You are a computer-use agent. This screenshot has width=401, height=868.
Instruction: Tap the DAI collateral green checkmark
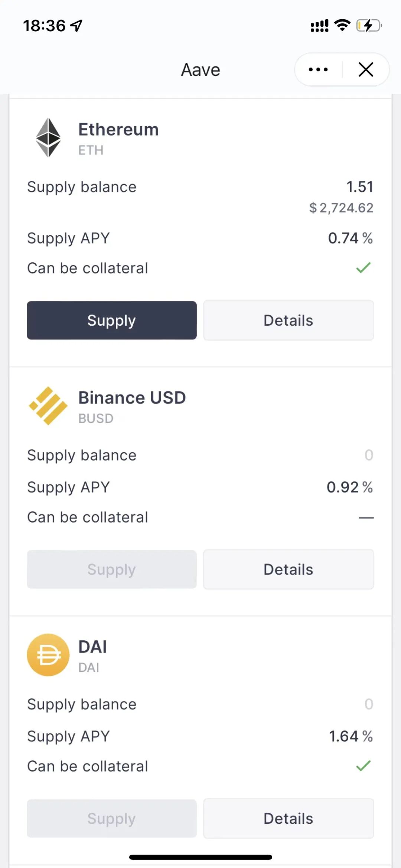(363, 766)
